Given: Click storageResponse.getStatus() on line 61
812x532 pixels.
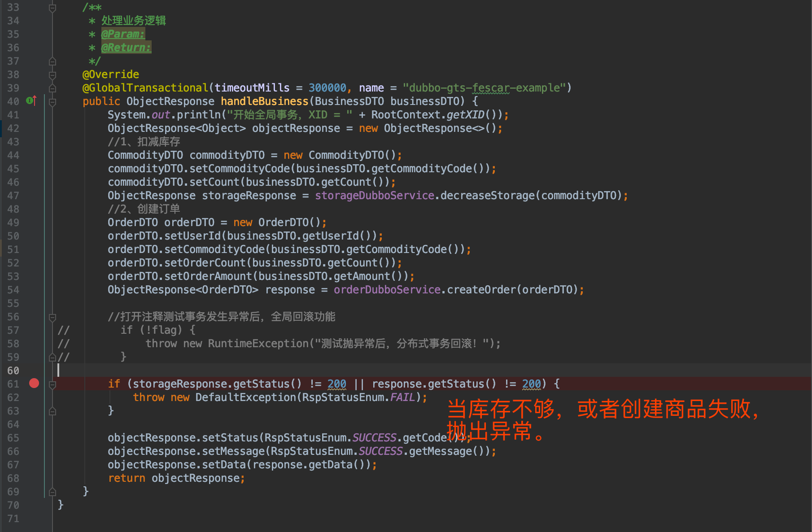Looking at the screenshot, I should (217, 384).
